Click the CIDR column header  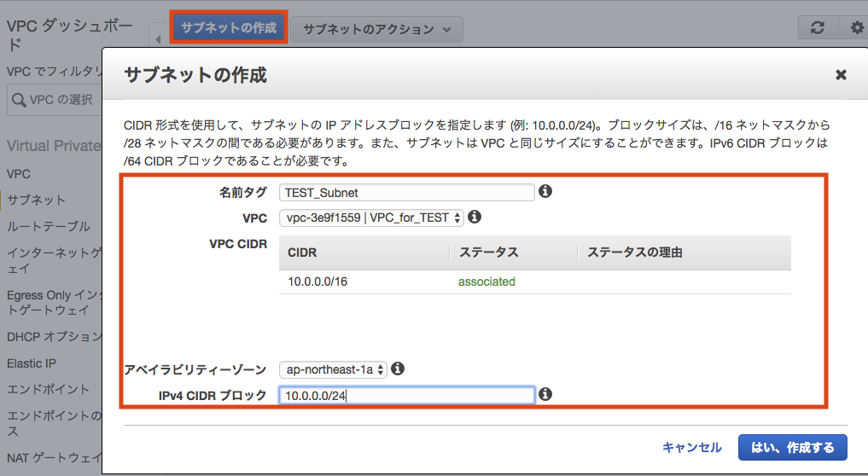(302, 253)
